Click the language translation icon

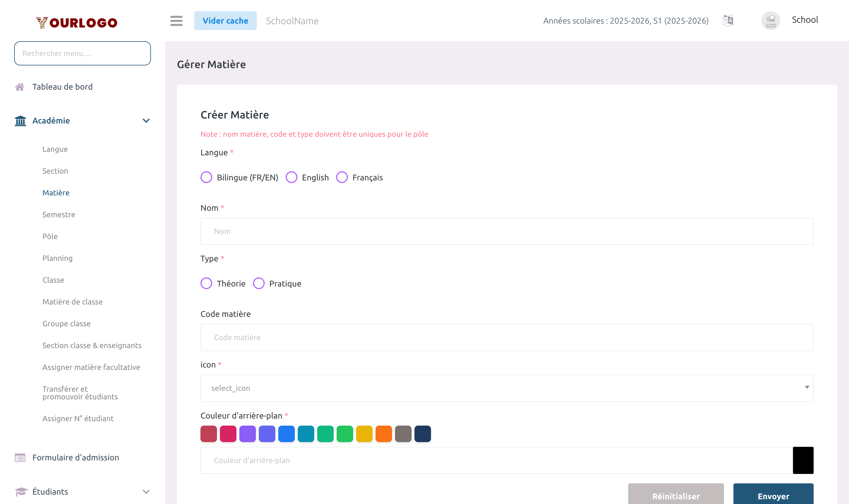tap(728, 20)
